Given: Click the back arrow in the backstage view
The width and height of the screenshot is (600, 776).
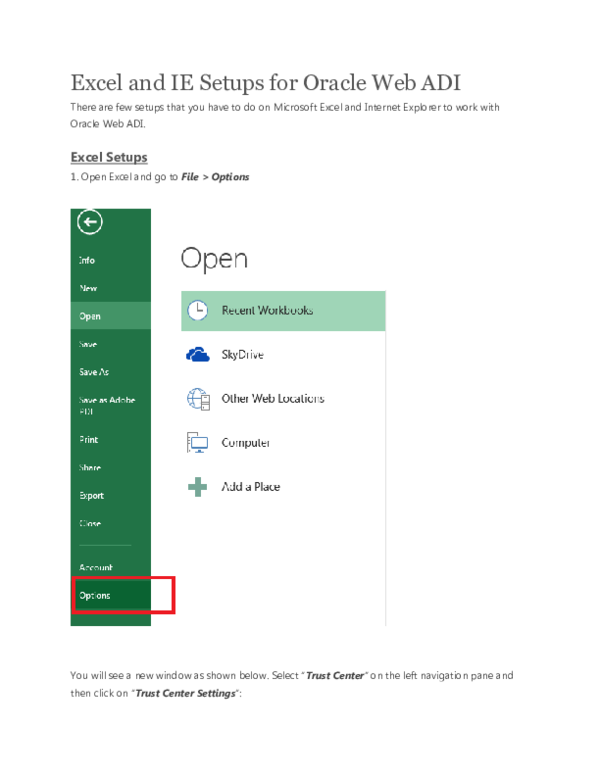Looking at the screenshot, I should (90, 222).
